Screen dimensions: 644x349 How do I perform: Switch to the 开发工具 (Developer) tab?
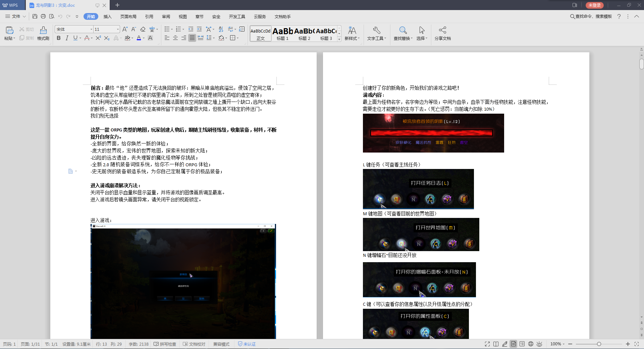(237, 16)
